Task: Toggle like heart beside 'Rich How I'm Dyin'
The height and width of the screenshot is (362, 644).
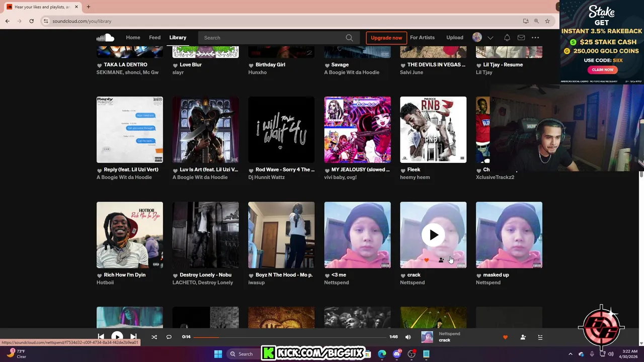Action: click(100, 276)
